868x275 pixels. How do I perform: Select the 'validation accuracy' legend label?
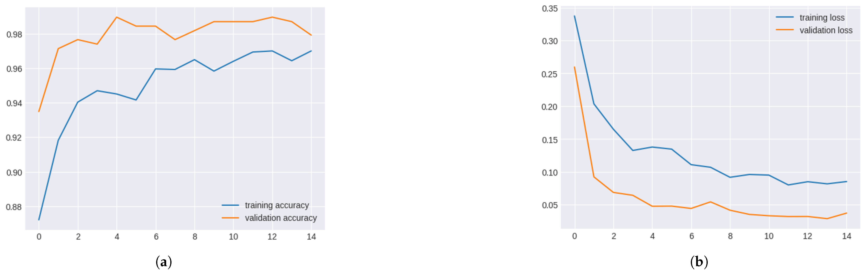[x=281, y=218]
